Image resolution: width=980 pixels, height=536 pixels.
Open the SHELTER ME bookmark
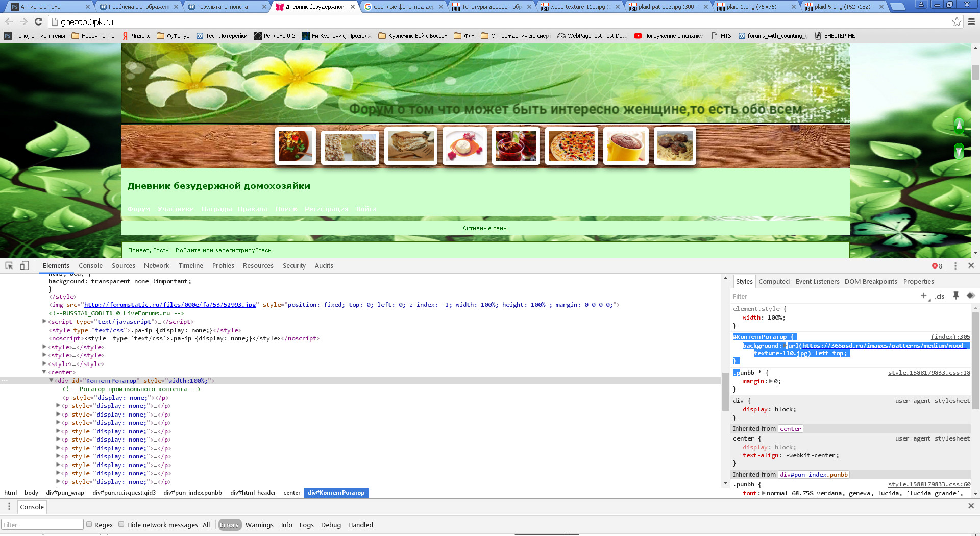click(835, 36)
